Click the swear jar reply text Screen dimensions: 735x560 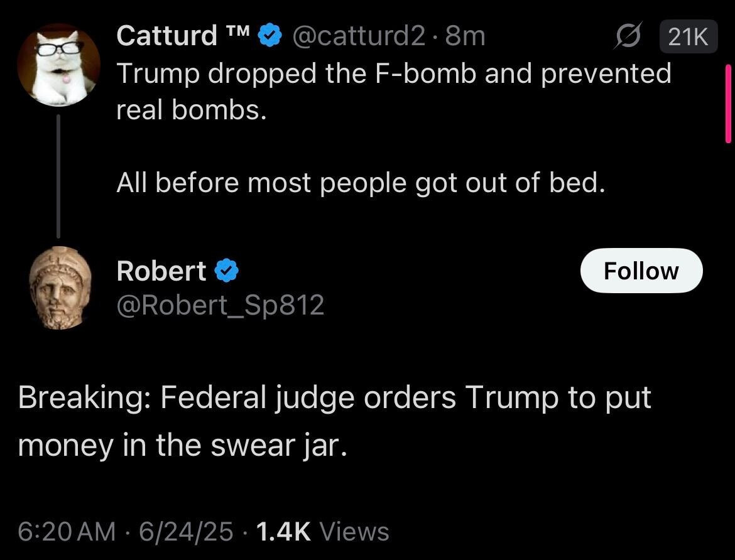coord(334,421)
